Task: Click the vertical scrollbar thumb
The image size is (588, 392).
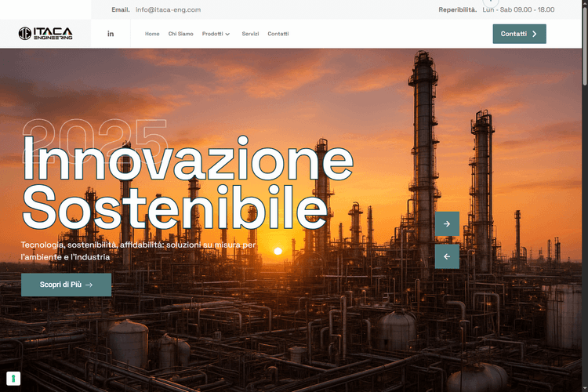Action: (x=584, y=47)
